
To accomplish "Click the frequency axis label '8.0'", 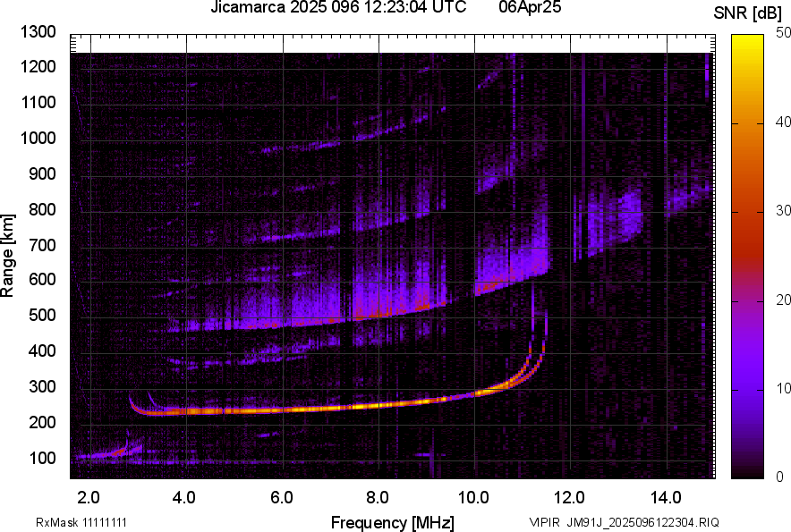I will tap(377, 498).
